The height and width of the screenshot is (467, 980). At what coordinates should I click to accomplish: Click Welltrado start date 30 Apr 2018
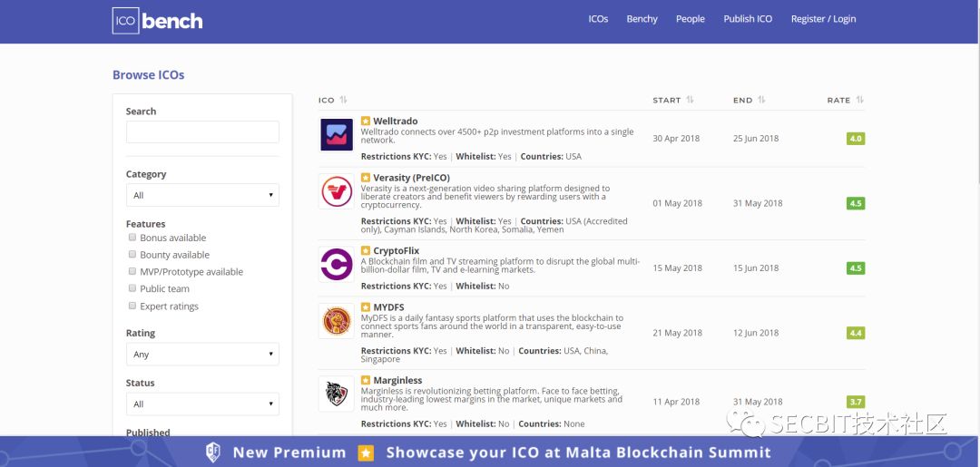point(676,139)
